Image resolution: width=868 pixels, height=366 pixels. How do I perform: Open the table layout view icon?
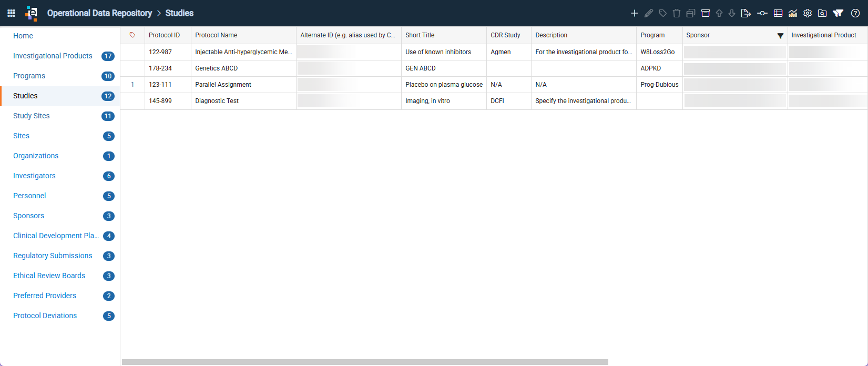(x=778, y=13)
